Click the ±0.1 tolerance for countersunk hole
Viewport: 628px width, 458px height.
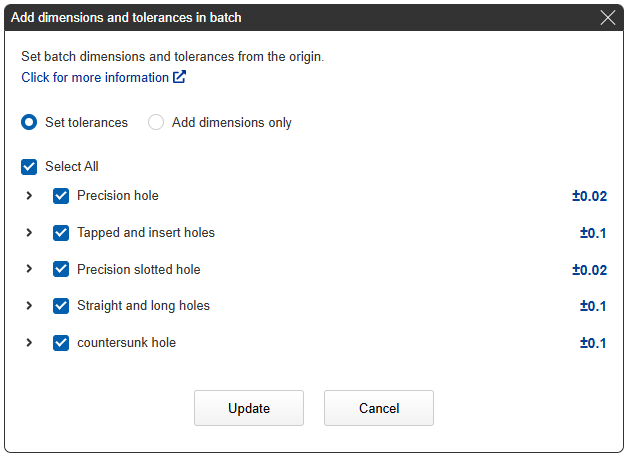(593, 342)
